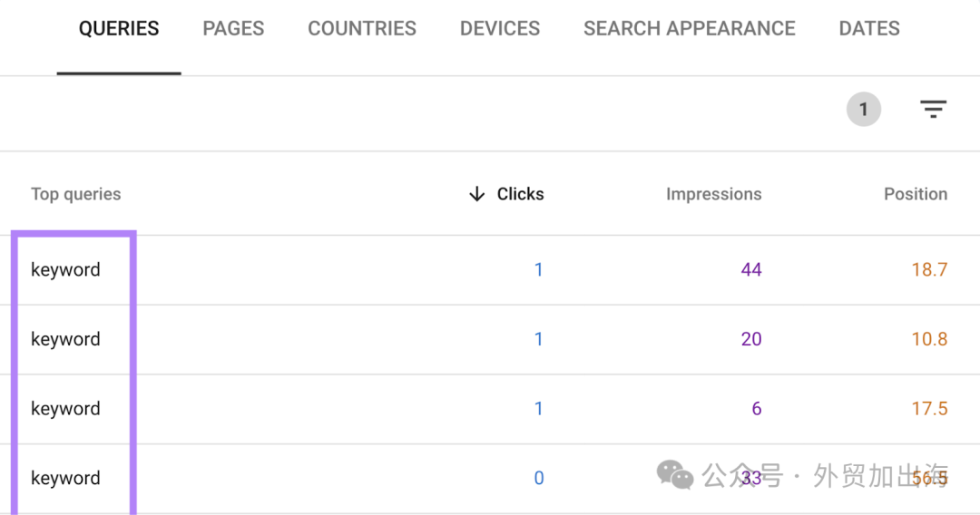Select the Dates tab
The image size is (980, 515).
pos(869,28)
